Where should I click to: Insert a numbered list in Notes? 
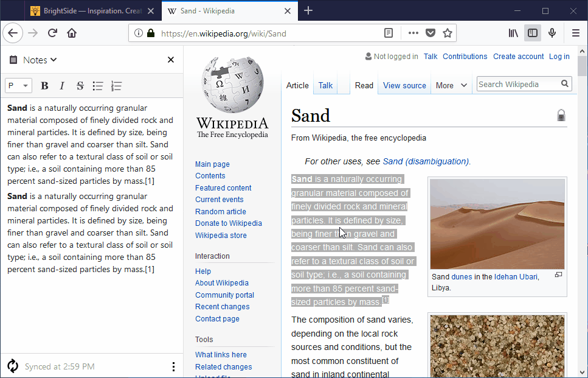(x=116, y=86)
